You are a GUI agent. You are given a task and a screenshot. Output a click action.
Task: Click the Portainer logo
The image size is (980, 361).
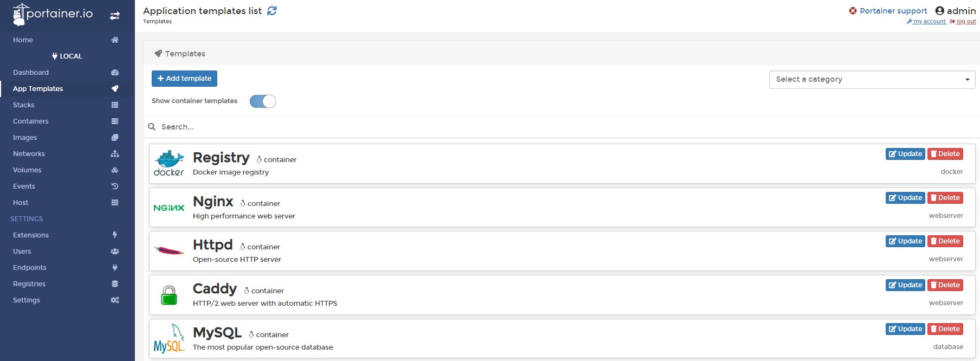click(x=53, y=14)
